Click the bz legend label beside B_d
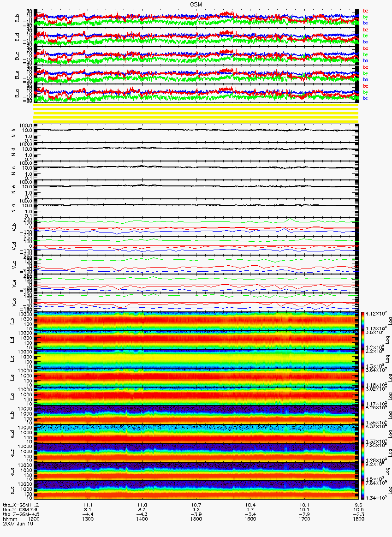Viewport: 392px width, 537px height. [x=365, y=30]
